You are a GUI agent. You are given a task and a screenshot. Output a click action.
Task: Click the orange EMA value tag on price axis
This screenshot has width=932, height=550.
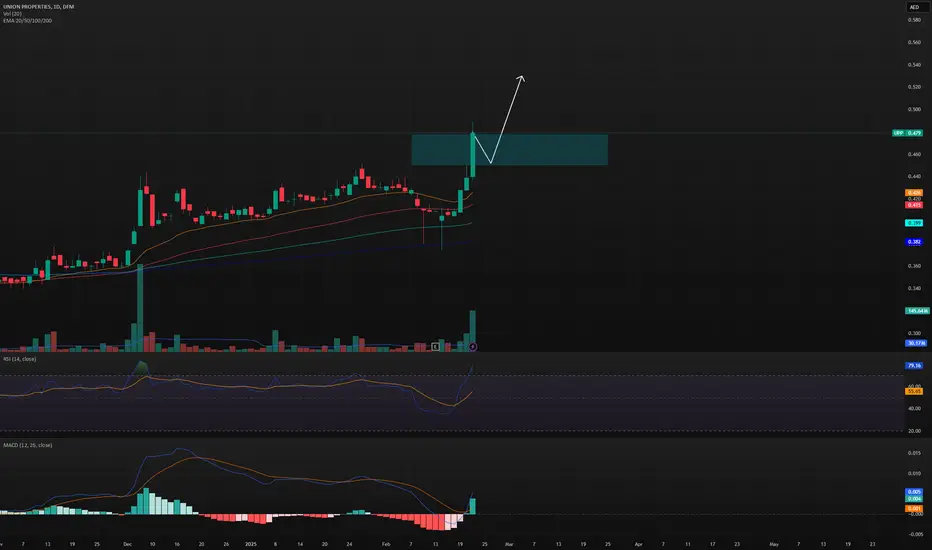(914, 193)
